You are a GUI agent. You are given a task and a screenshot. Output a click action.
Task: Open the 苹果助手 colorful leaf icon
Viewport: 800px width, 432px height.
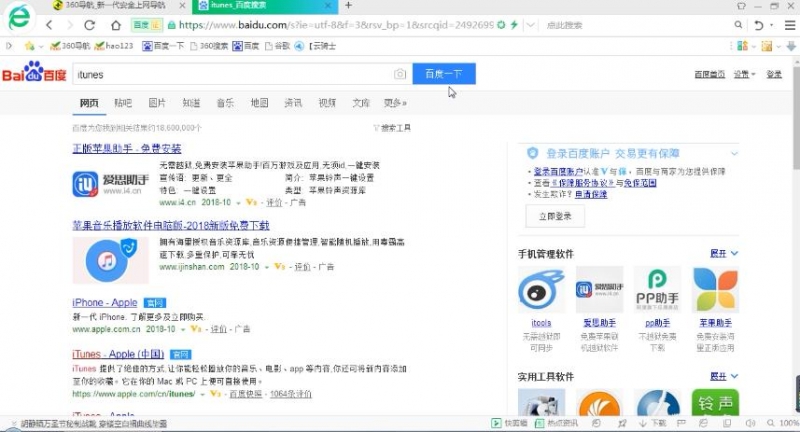715,290
